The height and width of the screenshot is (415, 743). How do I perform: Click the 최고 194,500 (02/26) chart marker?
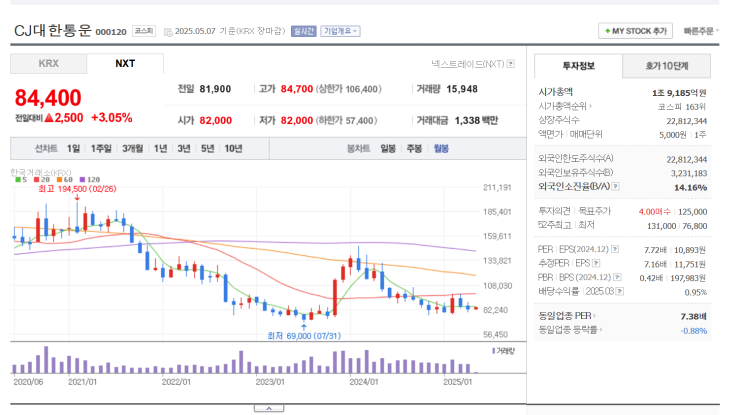click(77, 189)
